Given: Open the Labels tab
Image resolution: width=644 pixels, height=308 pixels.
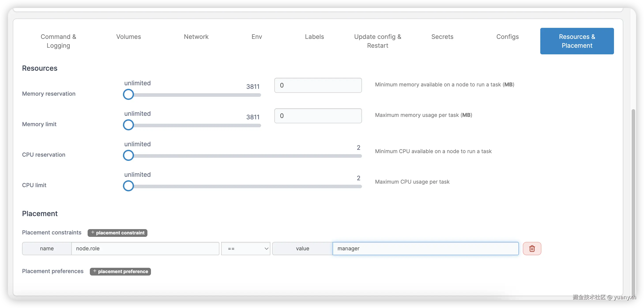Looking at the screenshot, I should (314, 36).
